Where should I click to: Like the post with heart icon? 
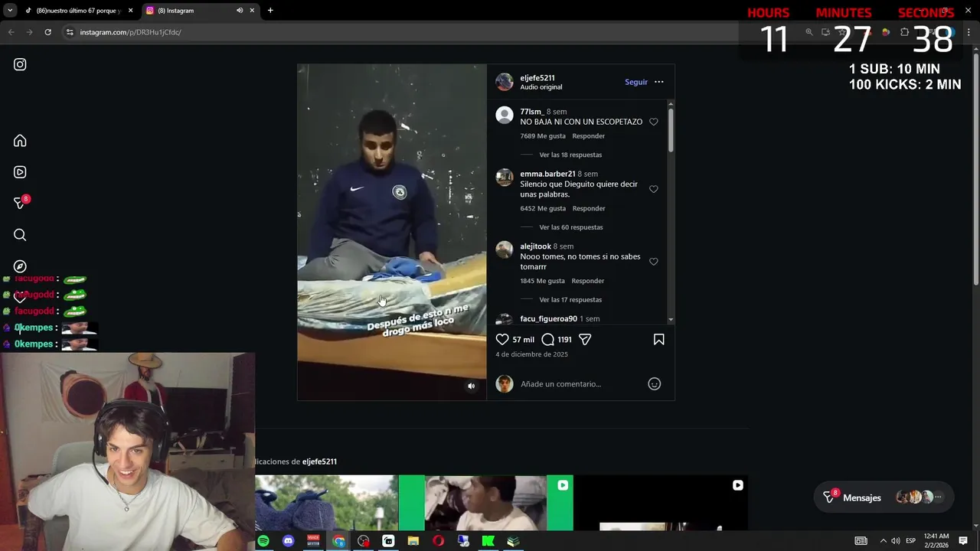click(502, 339)
